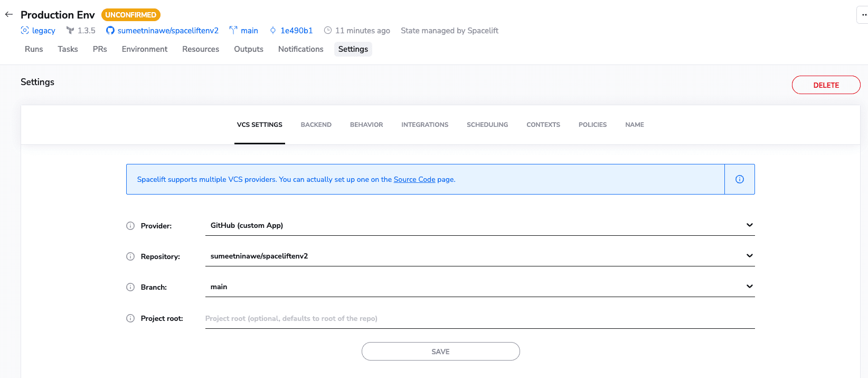The height and width of the screenshot is (378, 868).
Task: Click the Production Env stack title
Action: [58, 15]
